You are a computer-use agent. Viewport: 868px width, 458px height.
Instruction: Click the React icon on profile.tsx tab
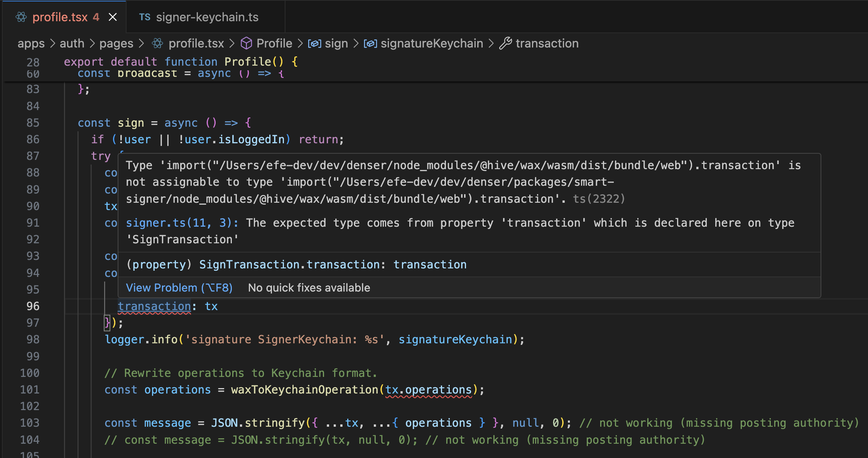22,17
